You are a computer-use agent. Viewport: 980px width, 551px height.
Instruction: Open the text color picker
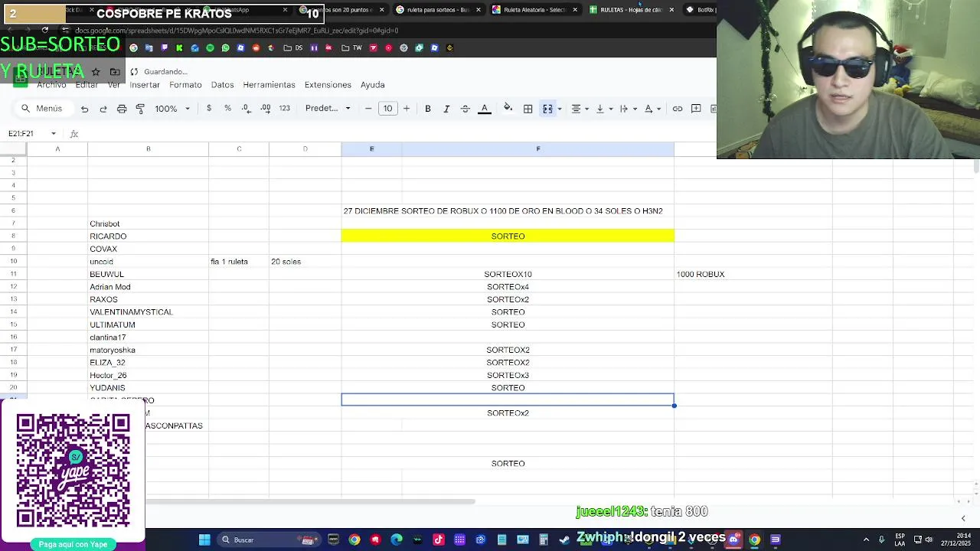pyautogui.click(x=484, y=109)
